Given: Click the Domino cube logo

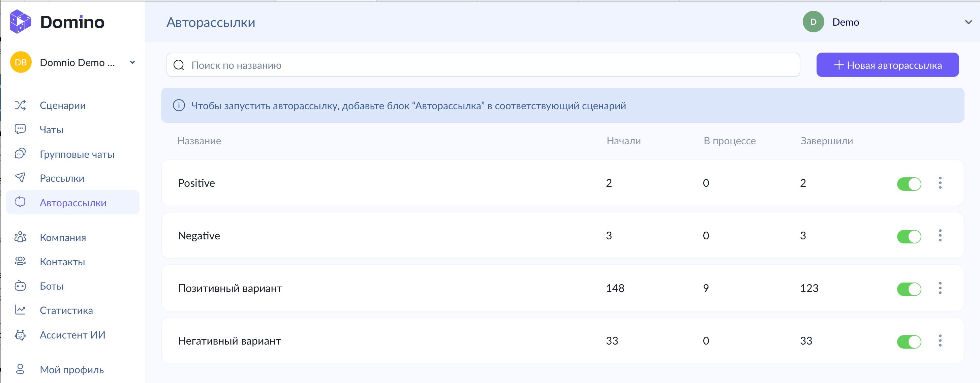Looking at the screenshot, I should pyautogui.click(x=20, y=22).
